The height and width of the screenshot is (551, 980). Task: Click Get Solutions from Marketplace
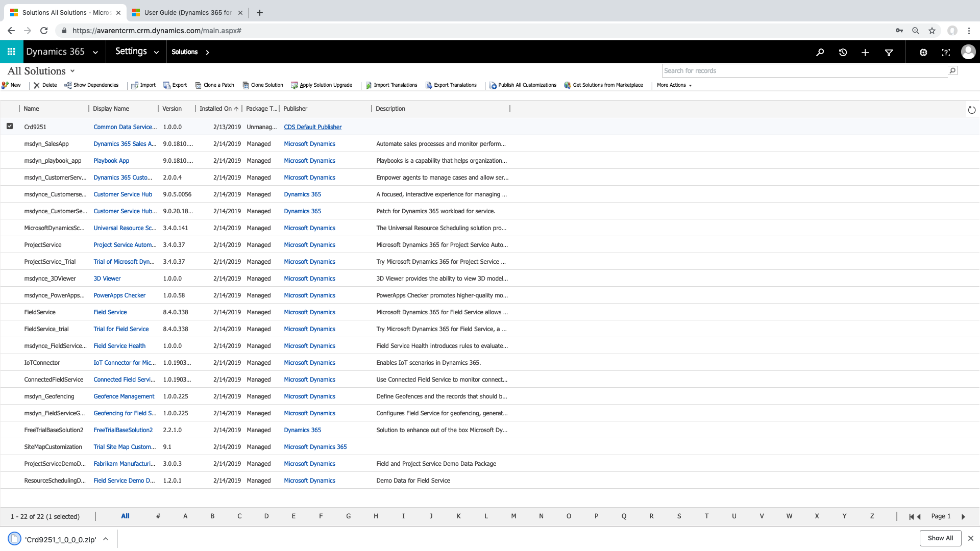(x=604, y=85)
